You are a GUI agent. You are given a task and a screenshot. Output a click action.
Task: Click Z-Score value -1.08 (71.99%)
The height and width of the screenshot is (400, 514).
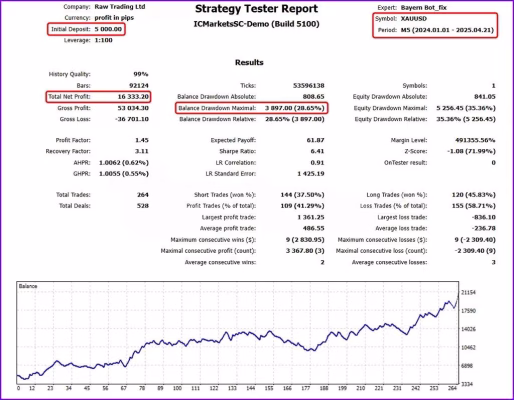(x=471, y=151)
